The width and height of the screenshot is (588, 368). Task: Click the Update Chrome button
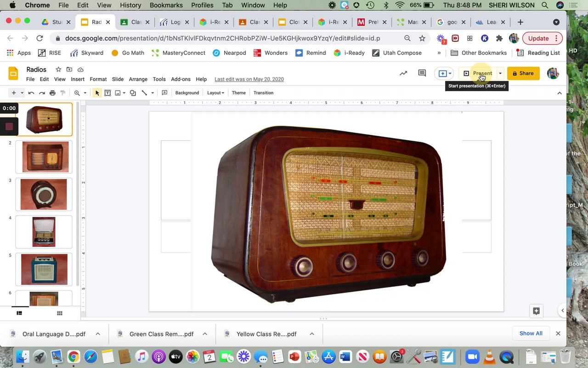543,38
